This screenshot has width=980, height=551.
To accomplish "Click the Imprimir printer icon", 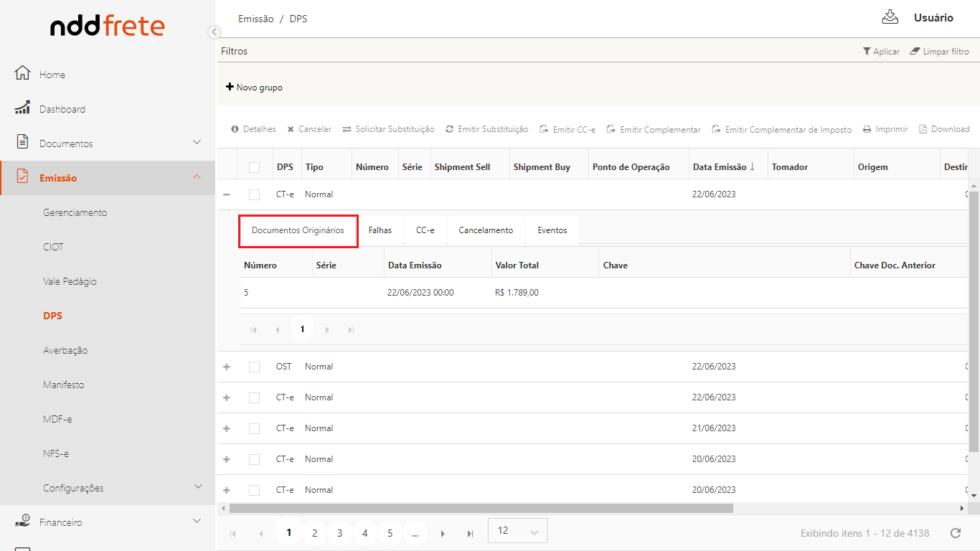I will pos(867,129).
